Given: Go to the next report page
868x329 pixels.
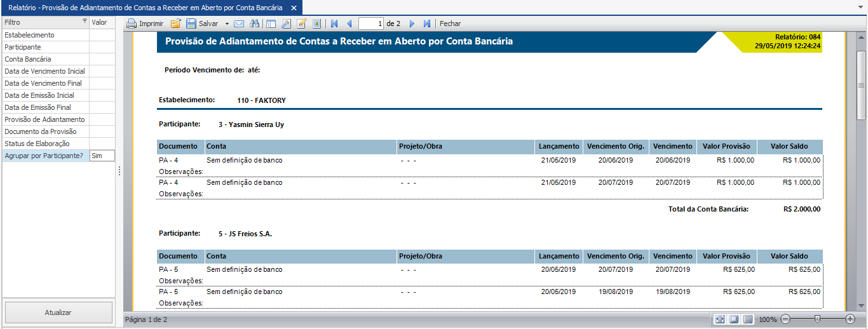Looking at the screenshot, I should [412, 23].
